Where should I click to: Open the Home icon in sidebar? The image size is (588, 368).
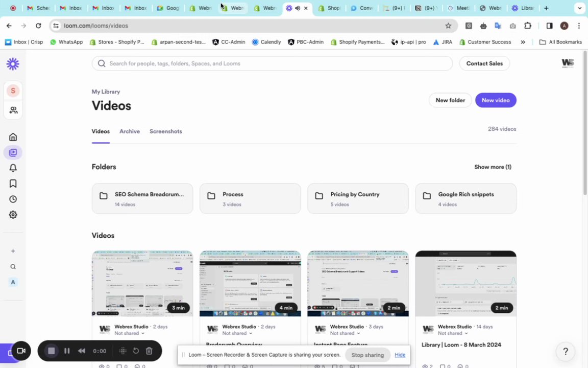coord(13,137)
